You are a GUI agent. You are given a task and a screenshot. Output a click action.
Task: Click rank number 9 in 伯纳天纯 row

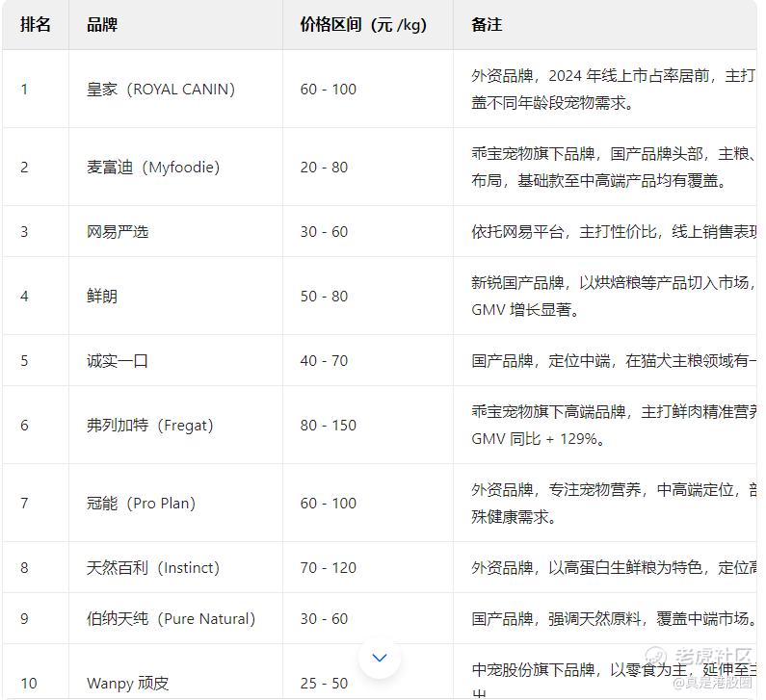(24, 618)
